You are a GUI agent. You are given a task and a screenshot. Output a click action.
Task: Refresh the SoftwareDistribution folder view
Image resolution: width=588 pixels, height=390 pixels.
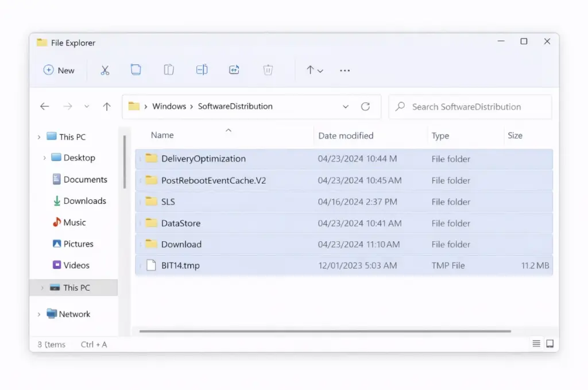coord(366,106)
